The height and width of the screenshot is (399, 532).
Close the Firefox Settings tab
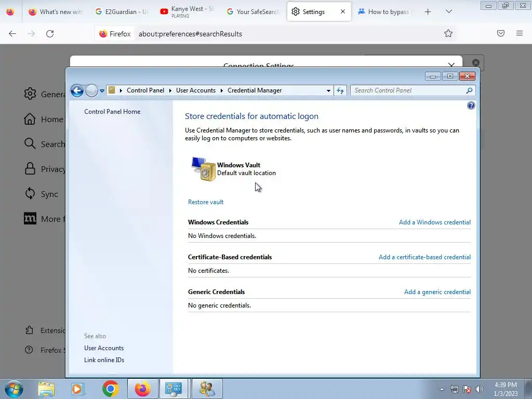click(343, 11)
